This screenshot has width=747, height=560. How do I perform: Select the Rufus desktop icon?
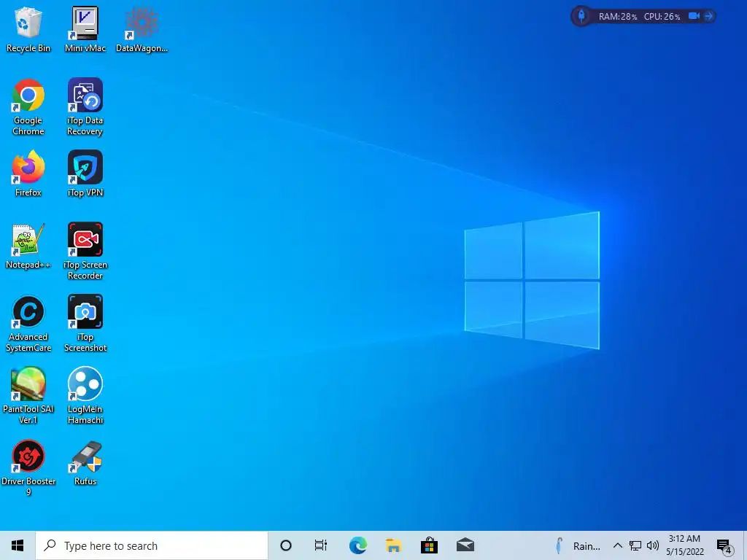pyautogui.click(x=85, y=463)
